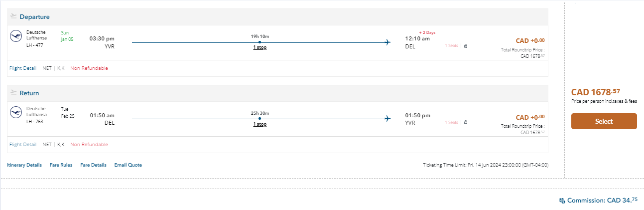The image size is (644, 210).
Task: Open Flight Detail for the departure flight
Action: pos(22,68)
